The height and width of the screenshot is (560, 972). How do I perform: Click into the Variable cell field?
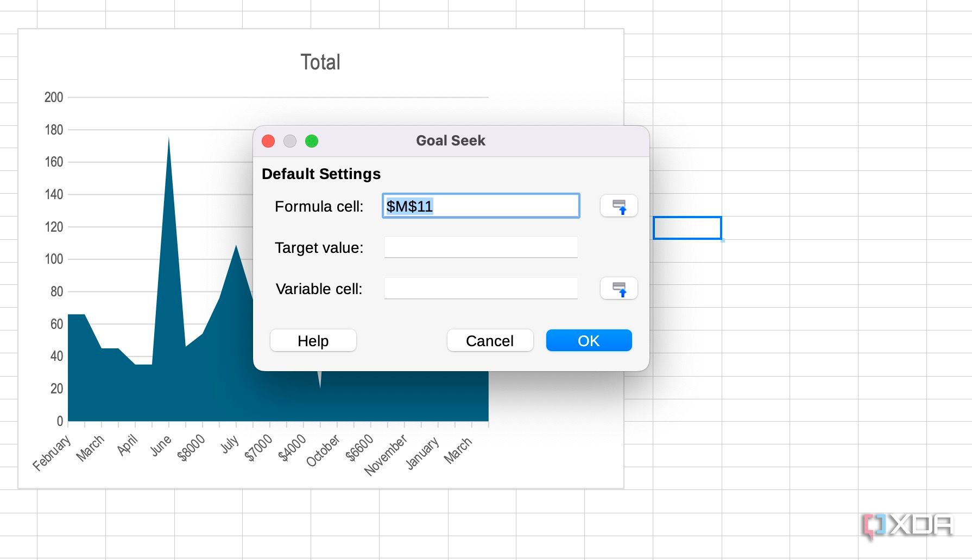tap(481, 289)
